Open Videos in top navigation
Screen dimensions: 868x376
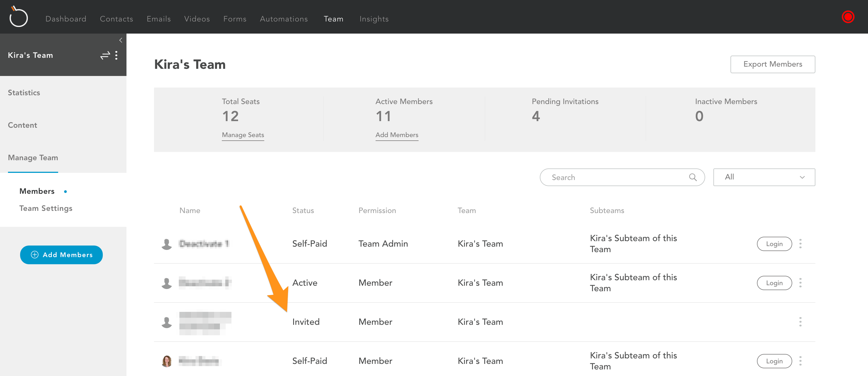[197, 19]
